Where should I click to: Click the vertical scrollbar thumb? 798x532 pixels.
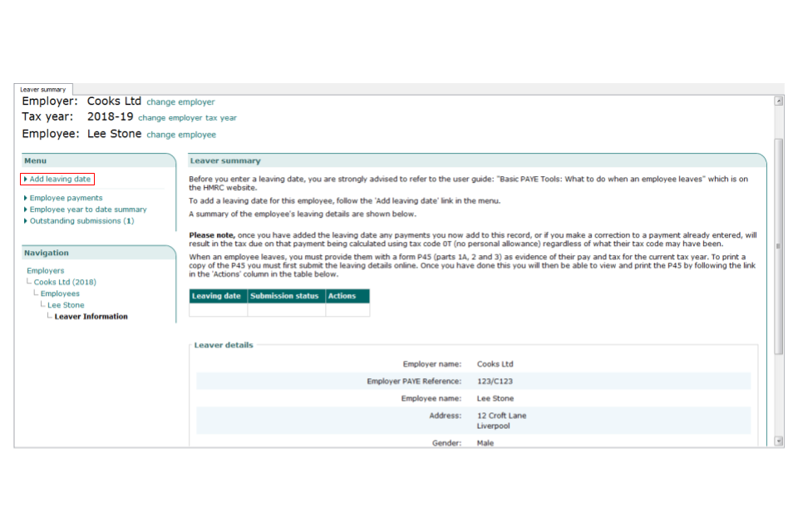click(x=779, y=246)
